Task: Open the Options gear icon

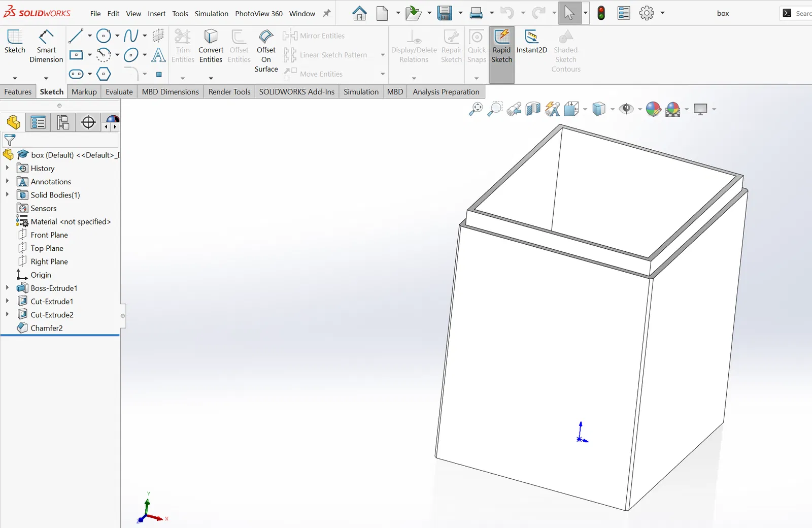Action: 647,13
